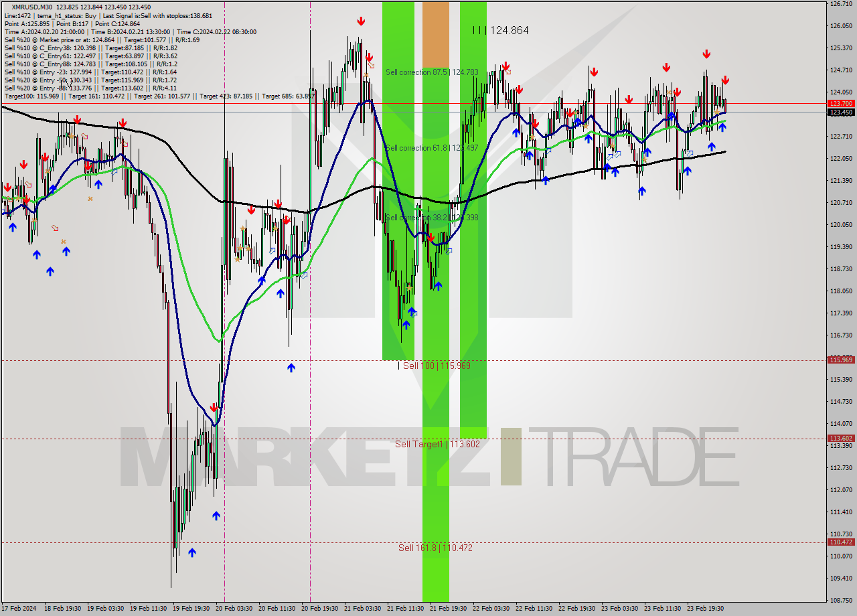Click 'Sell correction 87.5 | 124.783' label
Screen dimensions: 857x616
432,72
